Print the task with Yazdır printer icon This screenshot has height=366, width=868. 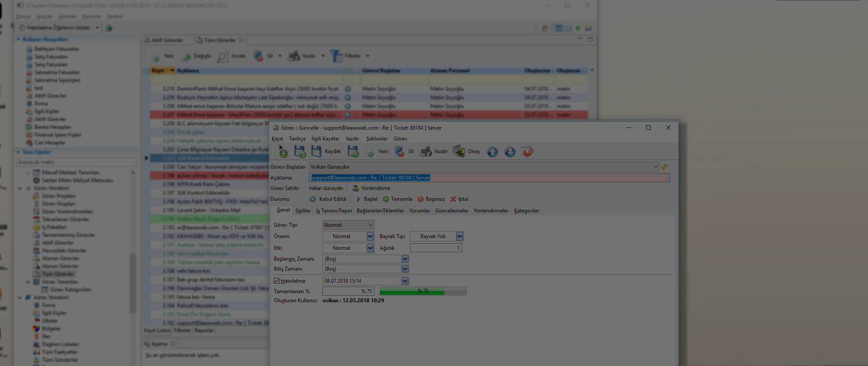pos(426,151)
